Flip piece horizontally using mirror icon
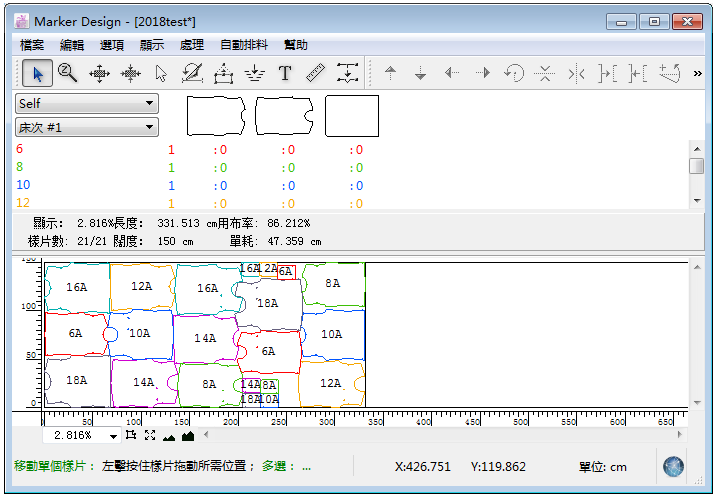 (x=576, y=73)
